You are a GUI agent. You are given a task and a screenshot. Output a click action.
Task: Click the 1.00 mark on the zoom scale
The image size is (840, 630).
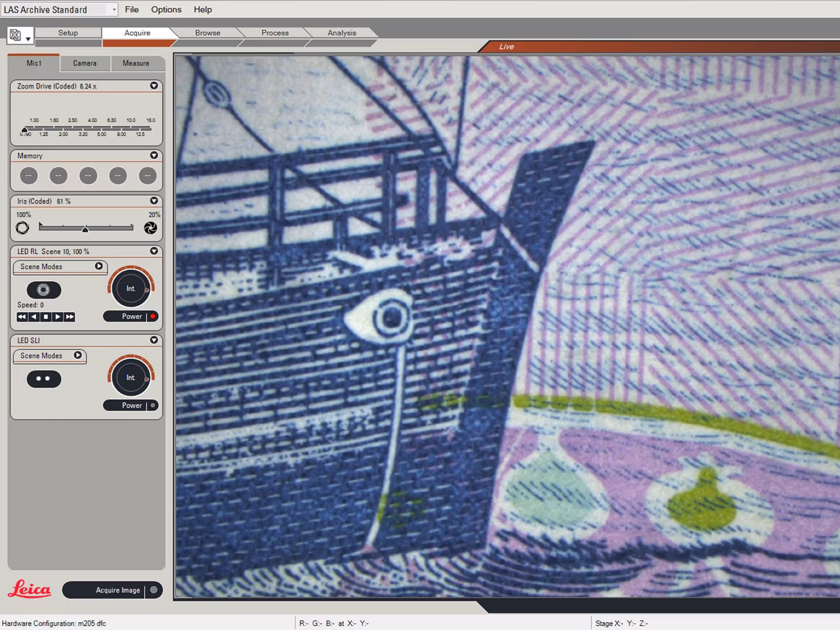tap(34, 121)
